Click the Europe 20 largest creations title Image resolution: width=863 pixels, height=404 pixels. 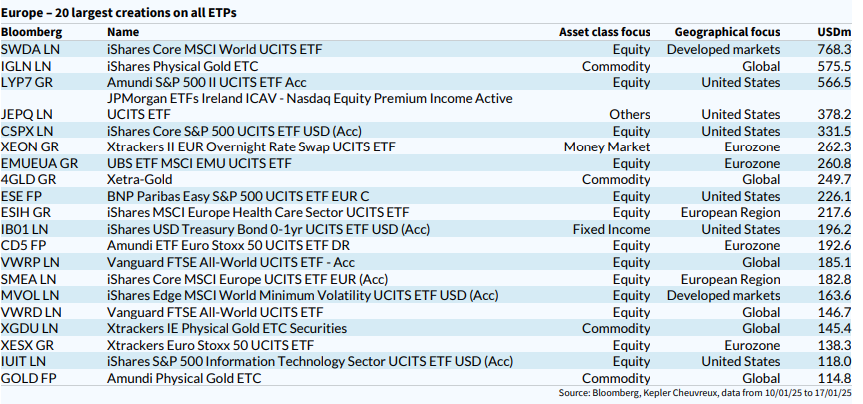119,12
